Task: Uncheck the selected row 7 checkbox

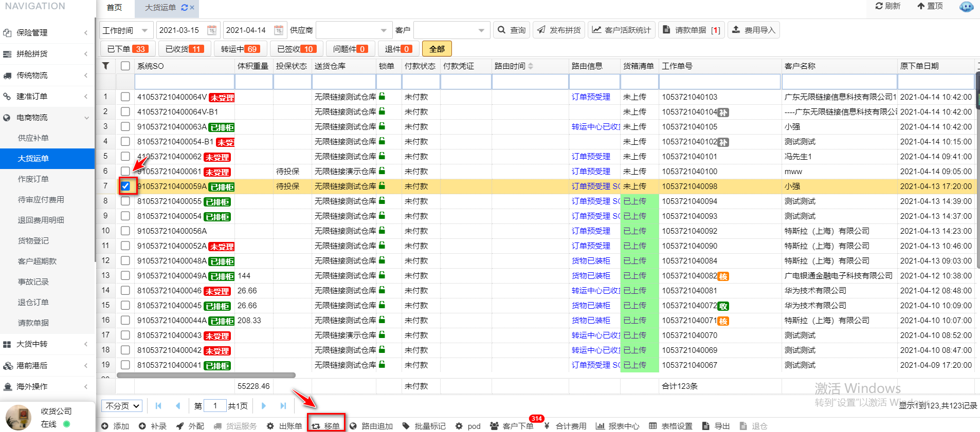Action: click(125, 186)
